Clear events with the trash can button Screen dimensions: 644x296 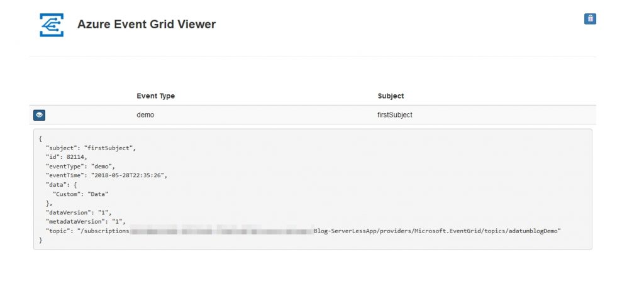(590, 18)
